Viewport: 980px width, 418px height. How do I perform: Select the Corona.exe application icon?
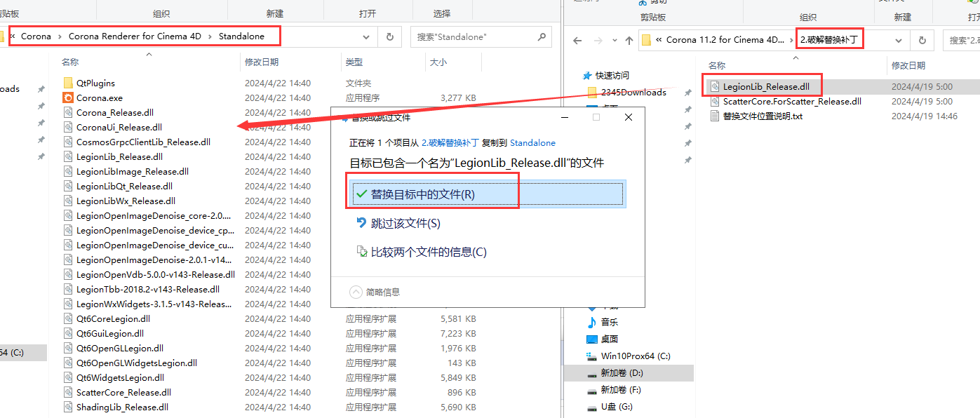tap(68, 97)
